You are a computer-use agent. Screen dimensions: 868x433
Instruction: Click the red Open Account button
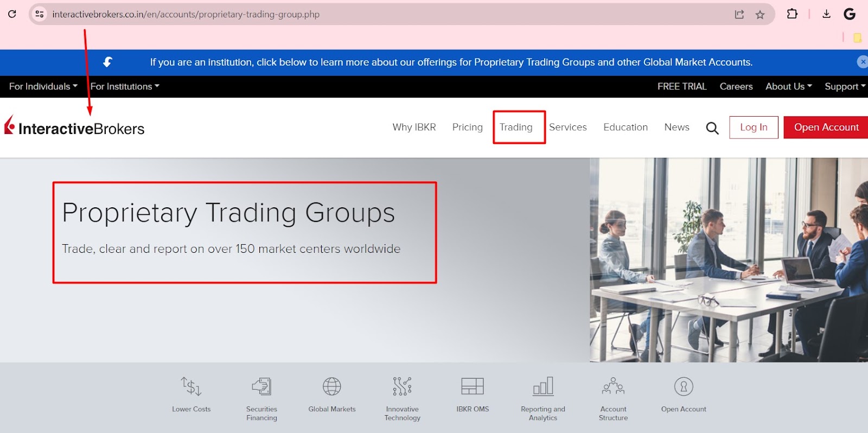pyautogui.click(x=826, y=127)
